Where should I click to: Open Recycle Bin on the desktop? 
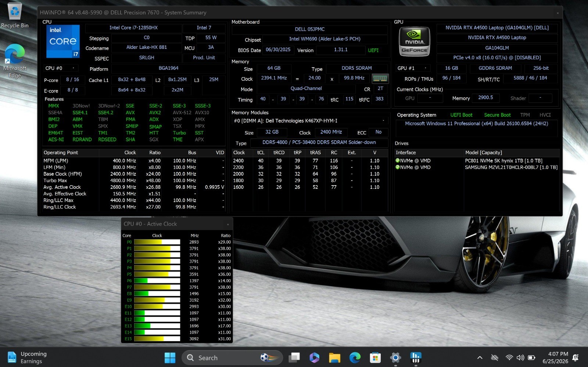pyautogui.click(x=15, y=15)
